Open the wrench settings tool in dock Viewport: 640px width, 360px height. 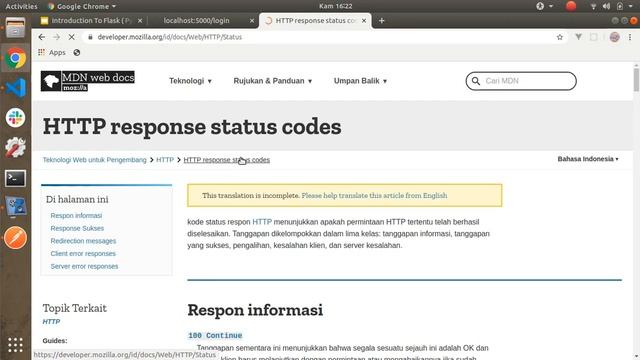pyautogui.click(x=15, y=147)
